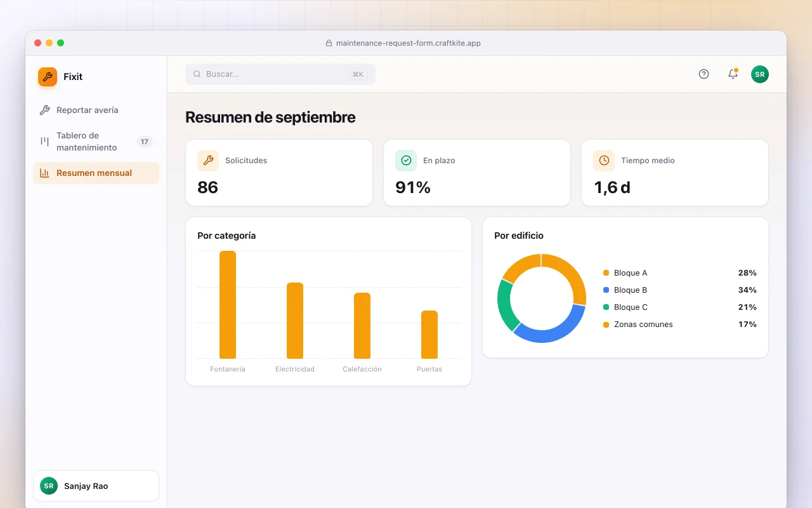
Task: Open the SR avatar in the top bar
Action: pos(760,74)
